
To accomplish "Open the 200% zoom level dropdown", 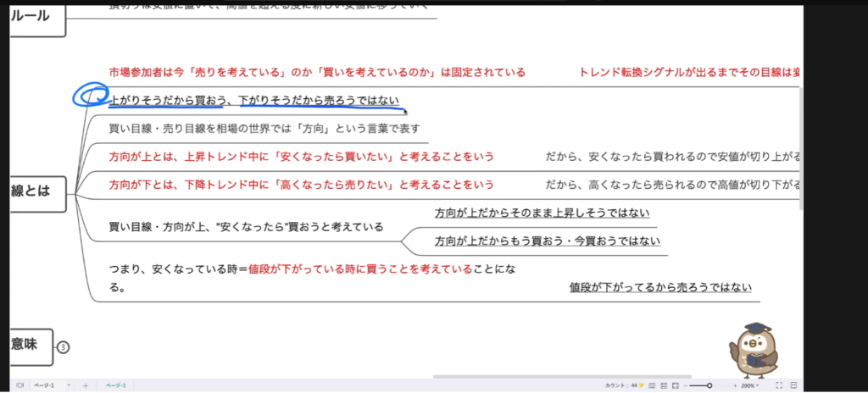I will (749, 385).
